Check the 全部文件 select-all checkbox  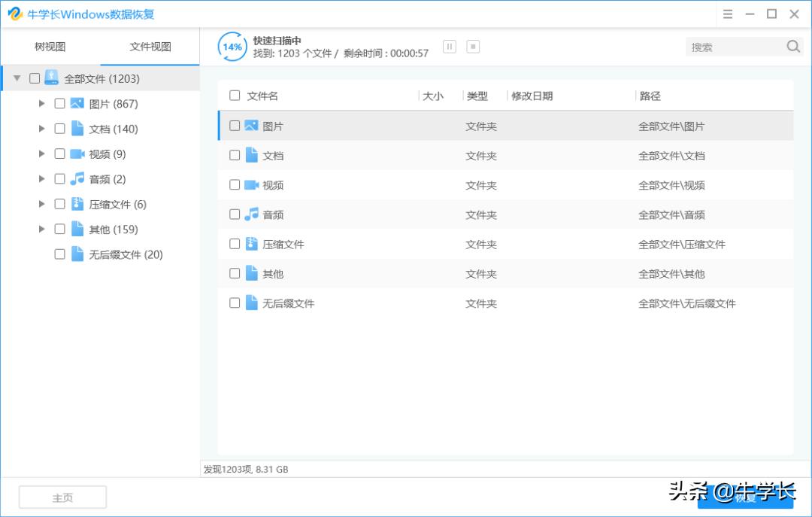(33, 78)
